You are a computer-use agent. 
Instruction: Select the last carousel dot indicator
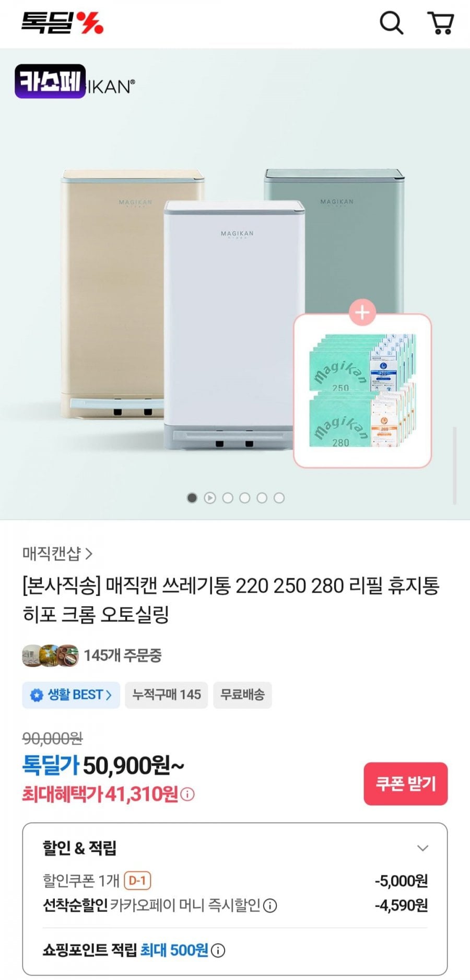279,498
